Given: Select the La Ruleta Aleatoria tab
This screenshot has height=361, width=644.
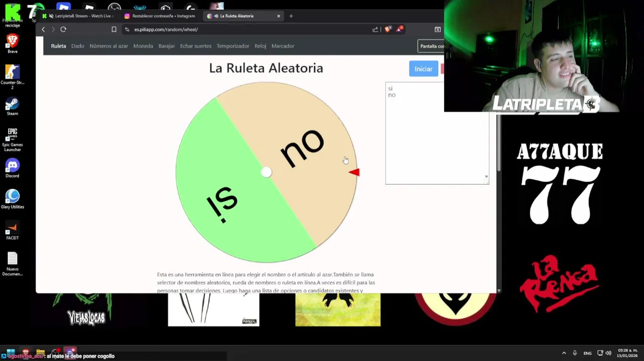Looking at the screenshot, I should coord(243,16).
